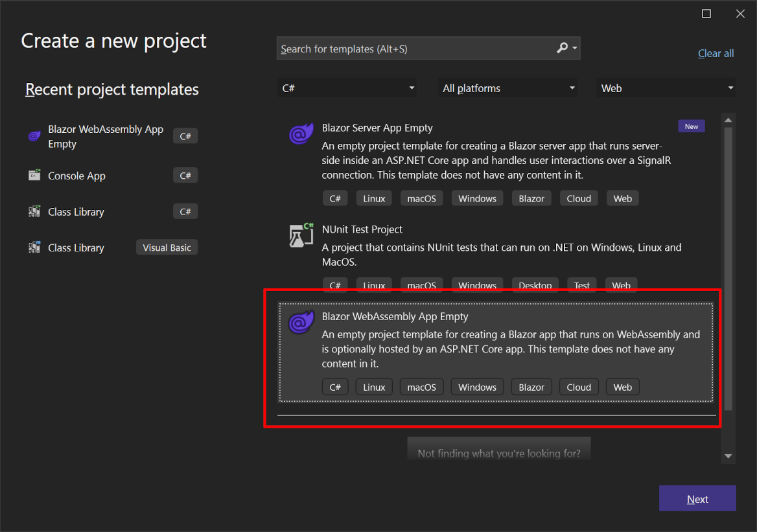Click the C# tag on Blazor WebAssembly template

point(335,386)
